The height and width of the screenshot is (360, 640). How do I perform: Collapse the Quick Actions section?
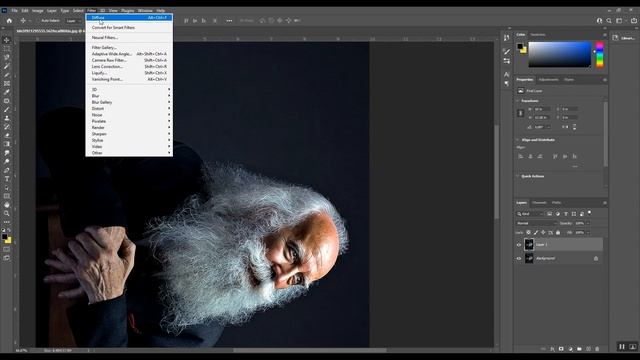click(x=518, y=176)
